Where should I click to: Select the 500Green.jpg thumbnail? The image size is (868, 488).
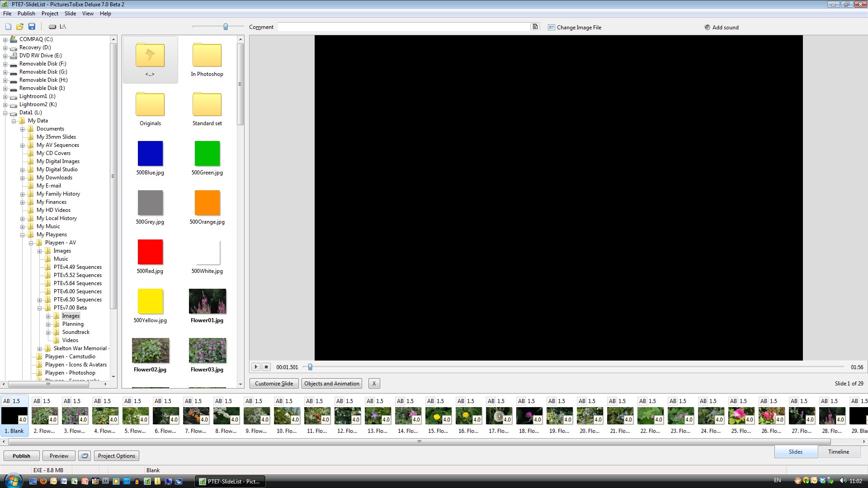207,154
